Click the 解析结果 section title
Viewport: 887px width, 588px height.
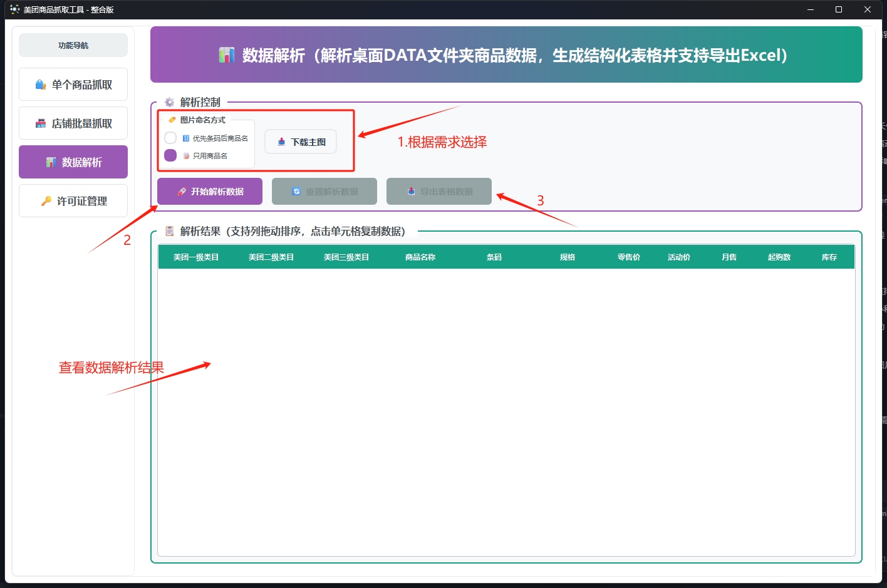(293, 231)
